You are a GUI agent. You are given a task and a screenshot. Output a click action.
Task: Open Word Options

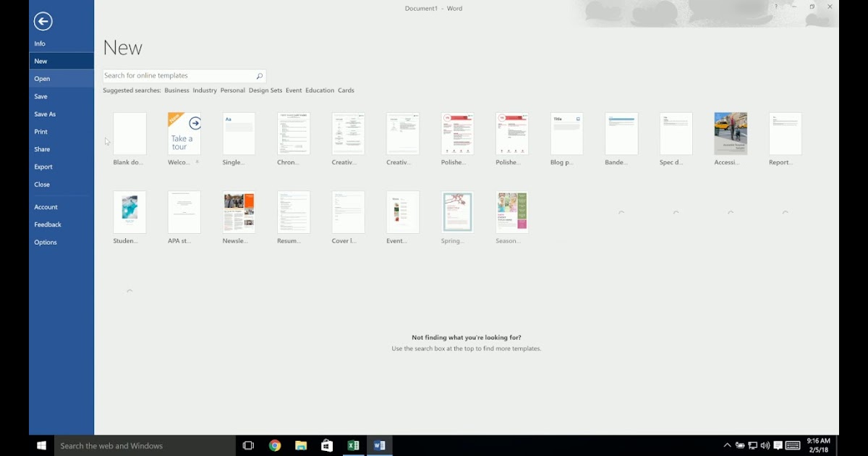(x=61, y=242)
